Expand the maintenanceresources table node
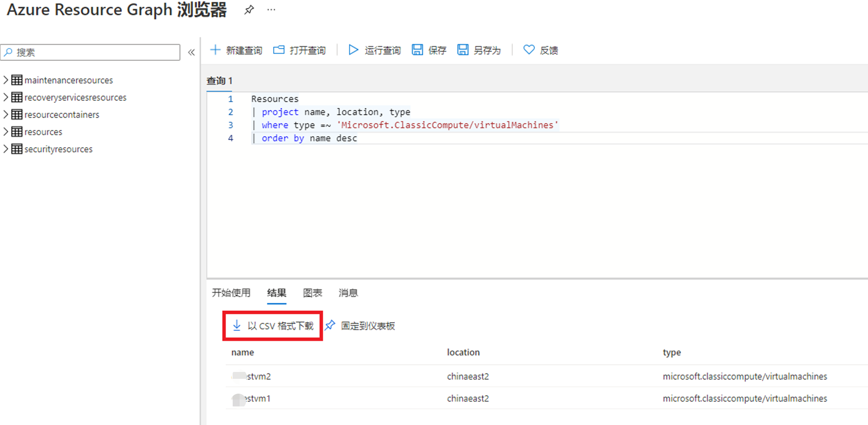Screen dimensions: 868x425 6,80
